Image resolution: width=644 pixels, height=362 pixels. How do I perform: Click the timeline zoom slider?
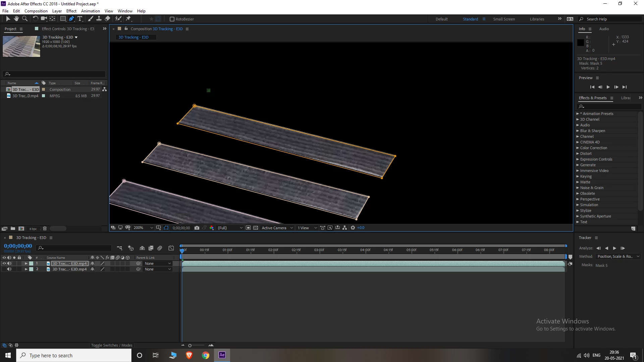(x=190, y=346)
